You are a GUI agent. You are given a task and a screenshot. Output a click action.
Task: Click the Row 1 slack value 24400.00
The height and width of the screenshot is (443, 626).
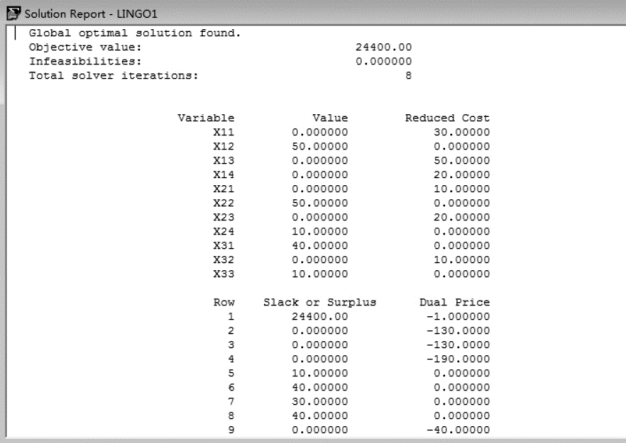pos(320,314)
